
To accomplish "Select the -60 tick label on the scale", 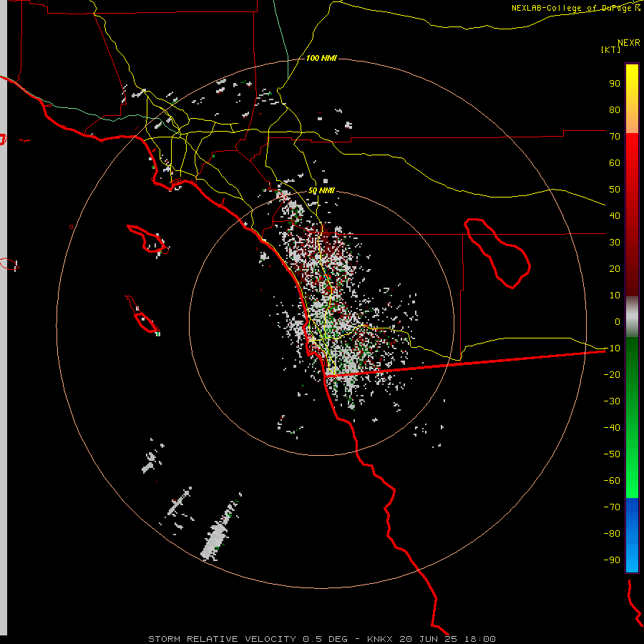I will [x=612, y=481].
